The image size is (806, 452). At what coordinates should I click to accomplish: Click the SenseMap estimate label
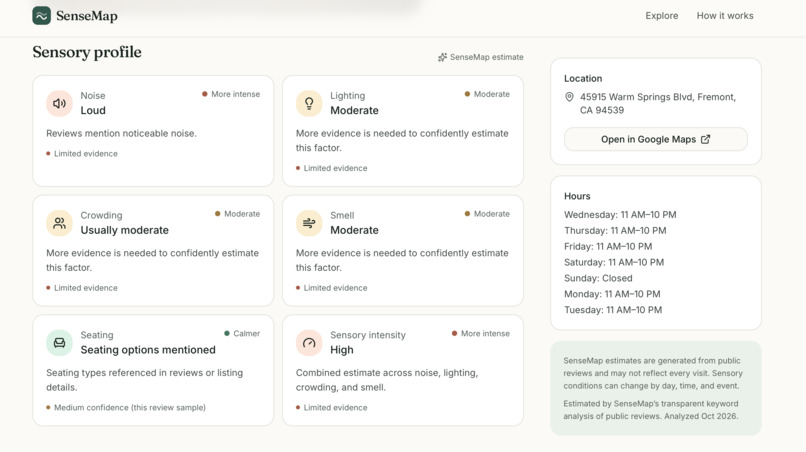[487, 57]
